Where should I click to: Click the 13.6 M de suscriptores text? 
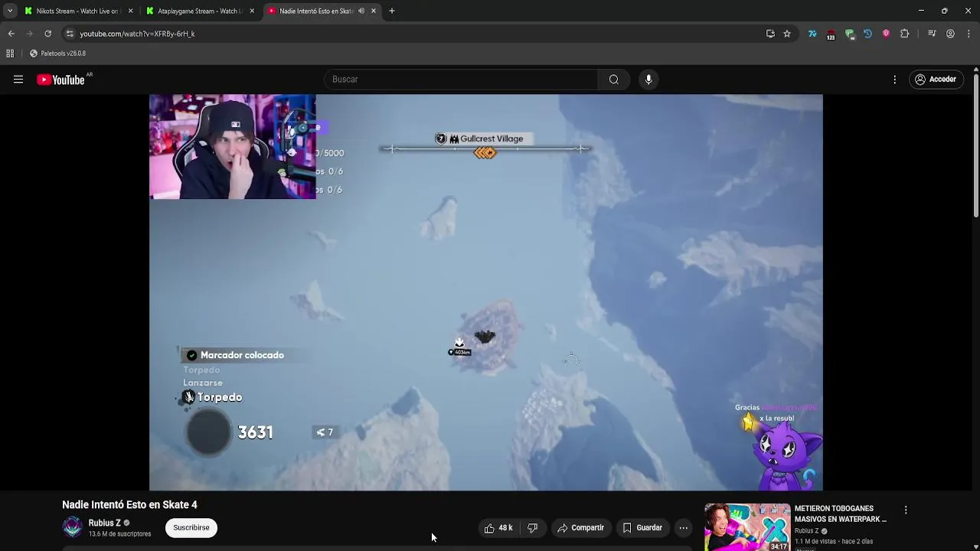pyautogui.click(x=120, y=534)
